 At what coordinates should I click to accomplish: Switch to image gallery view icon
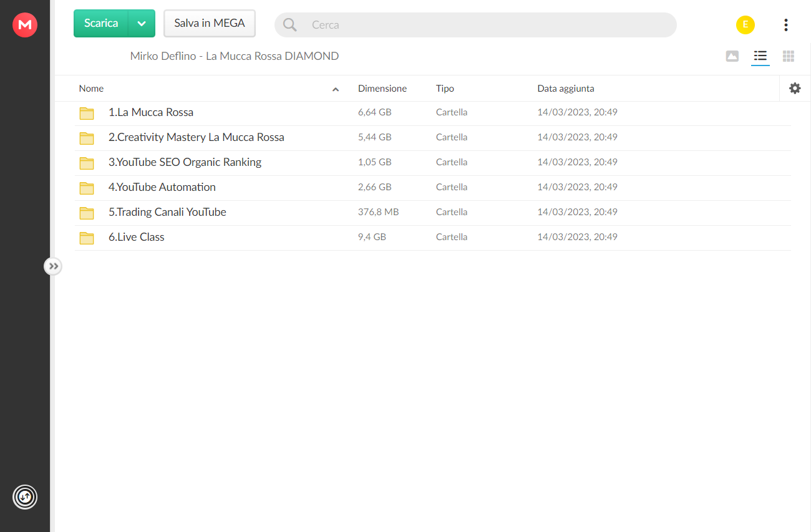[x=732, y=56]
